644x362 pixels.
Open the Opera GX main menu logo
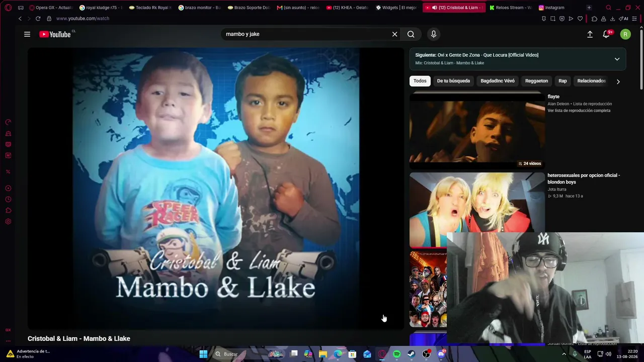click(x=8, y=8)
